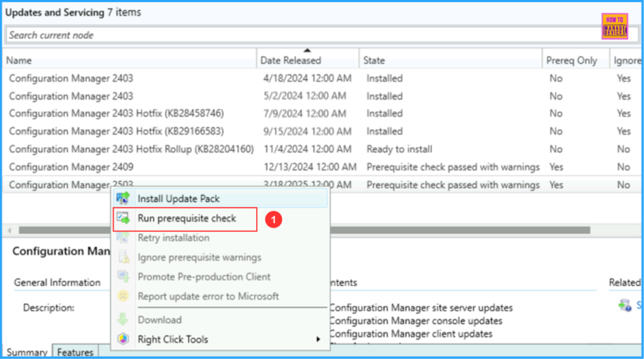Choose Ignore prerequisite warnings entry
This screenshot has height=359, width=644.
click(x=221, y=257)
